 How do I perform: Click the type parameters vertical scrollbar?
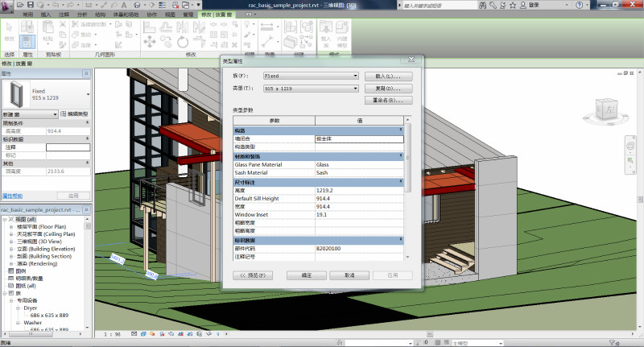tap(407, 188)
